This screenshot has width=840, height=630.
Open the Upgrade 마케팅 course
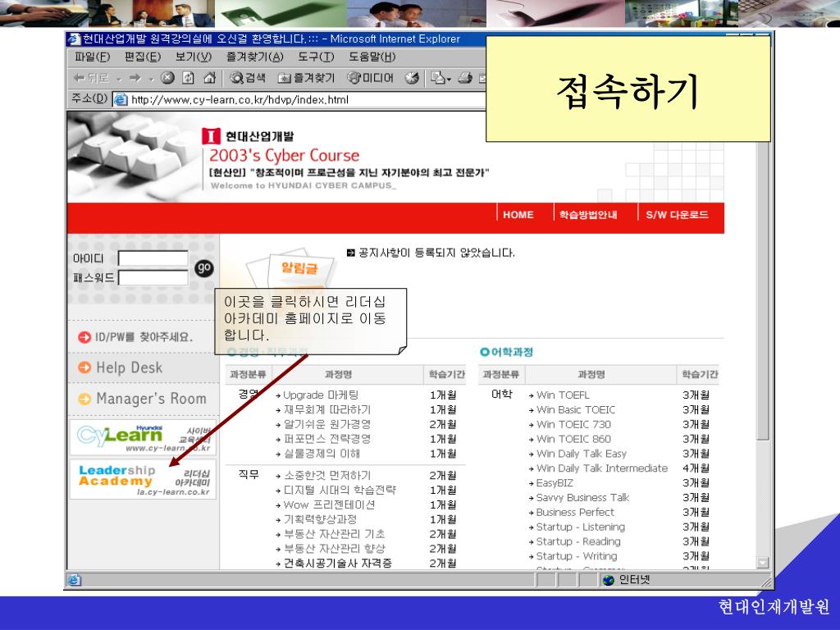[x=321, y=395]
